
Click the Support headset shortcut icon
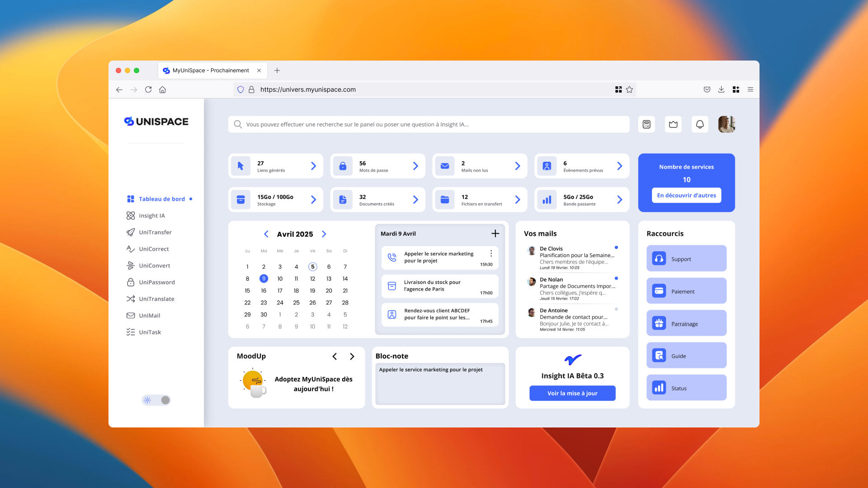659,258
